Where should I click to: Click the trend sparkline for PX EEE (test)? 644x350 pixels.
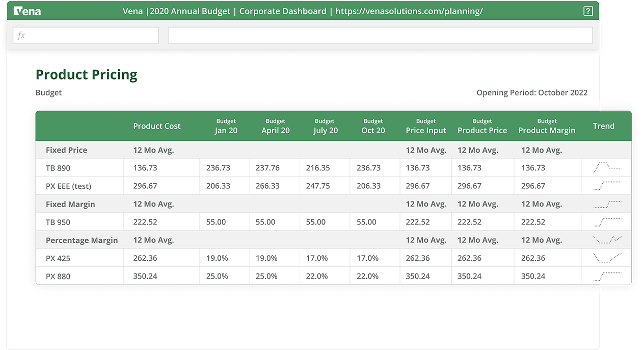tap(606, 185)
